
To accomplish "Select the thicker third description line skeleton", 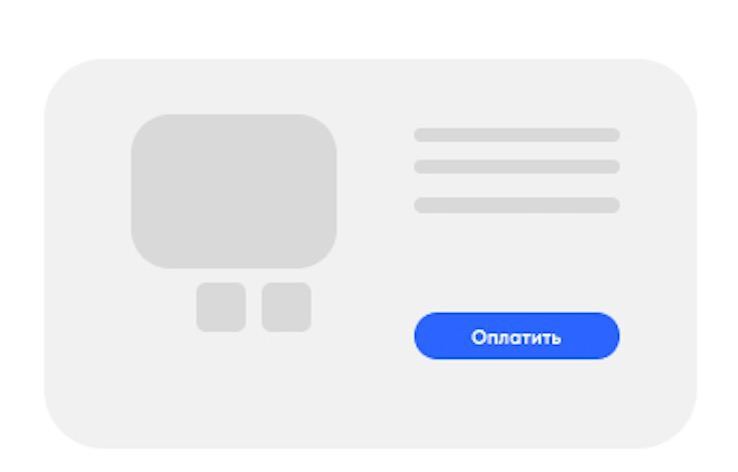I will point(517,205).
